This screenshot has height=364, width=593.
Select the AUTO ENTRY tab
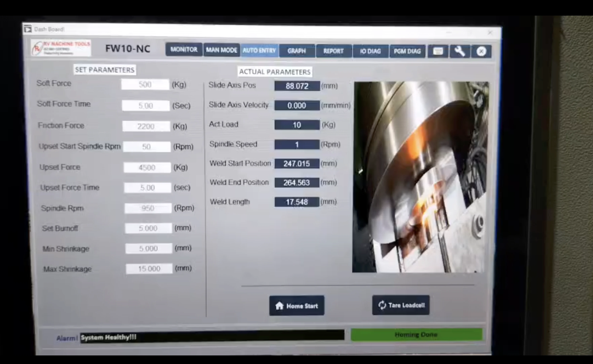pos(259,51)
